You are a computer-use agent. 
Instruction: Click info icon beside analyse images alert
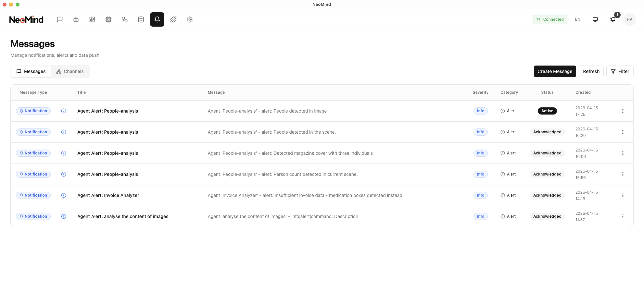click(64, 216)
